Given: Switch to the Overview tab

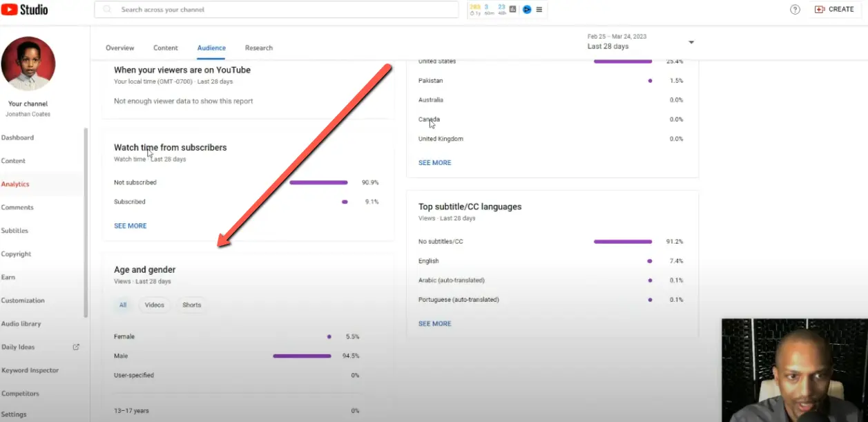Looking at the screenshot, I should tap(119, 48).
